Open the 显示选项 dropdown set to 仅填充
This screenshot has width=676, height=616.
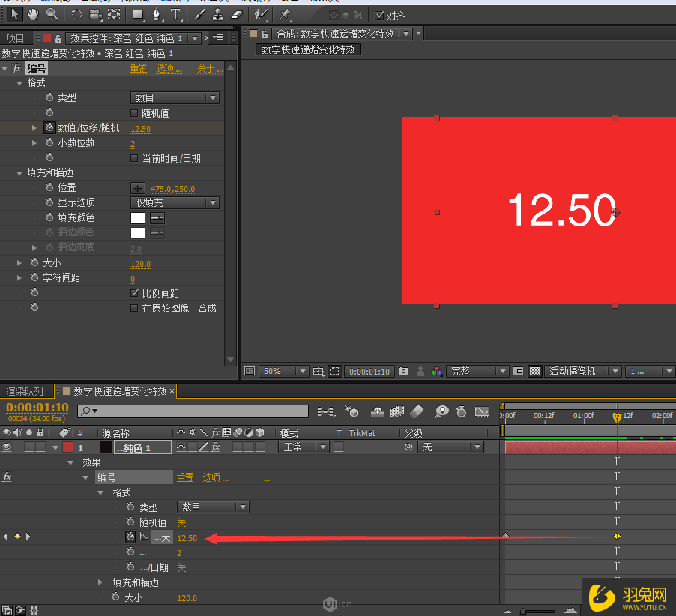174,202
